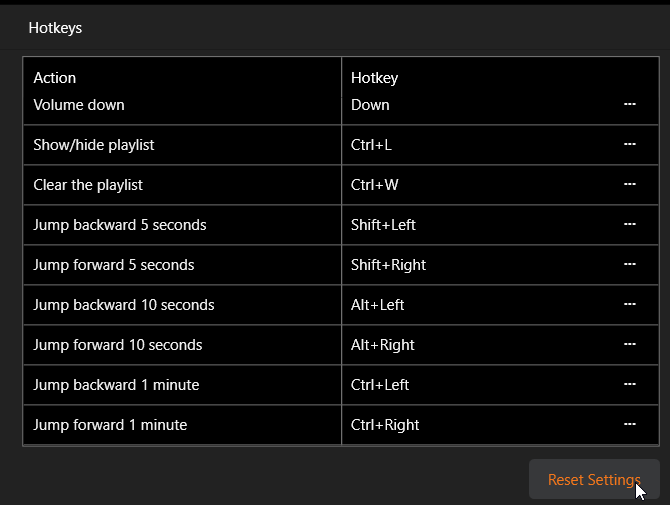Select the Ctrl+L hotkey cell
Viewport: 670px width, 505px height.
(372, 145)
